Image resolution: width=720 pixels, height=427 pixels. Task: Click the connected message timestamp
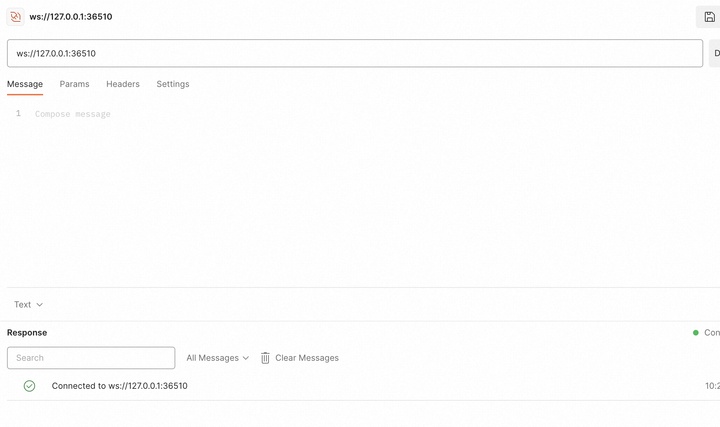click(711, 386)
